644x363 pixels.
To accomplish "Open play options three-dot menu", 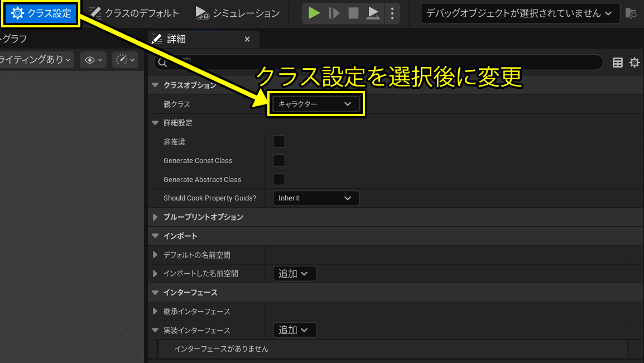I will tap(392, 13).
